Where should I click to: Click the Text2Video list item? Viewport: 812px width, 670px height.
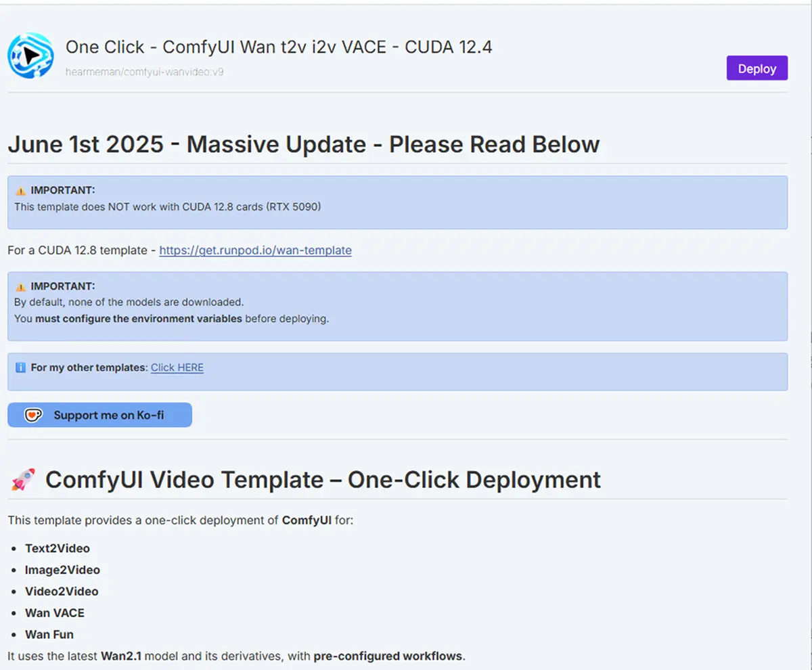[x=58, y=548]
